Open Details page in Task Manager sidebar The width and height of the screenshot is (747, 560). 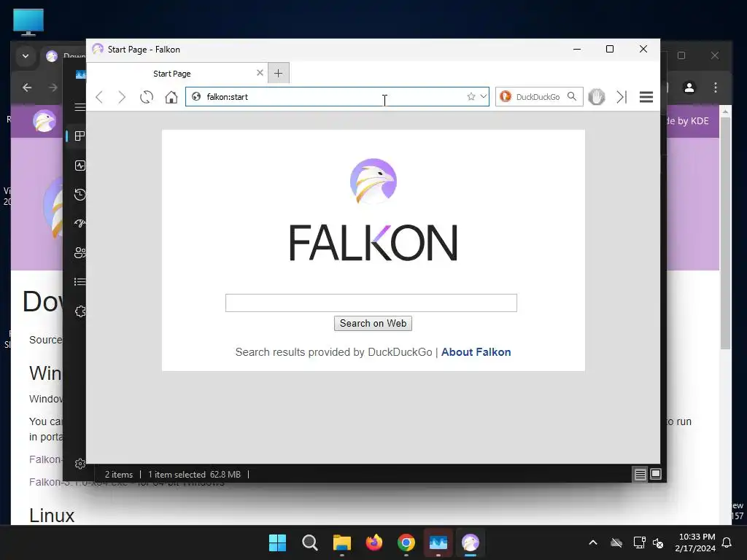(80, 282)
